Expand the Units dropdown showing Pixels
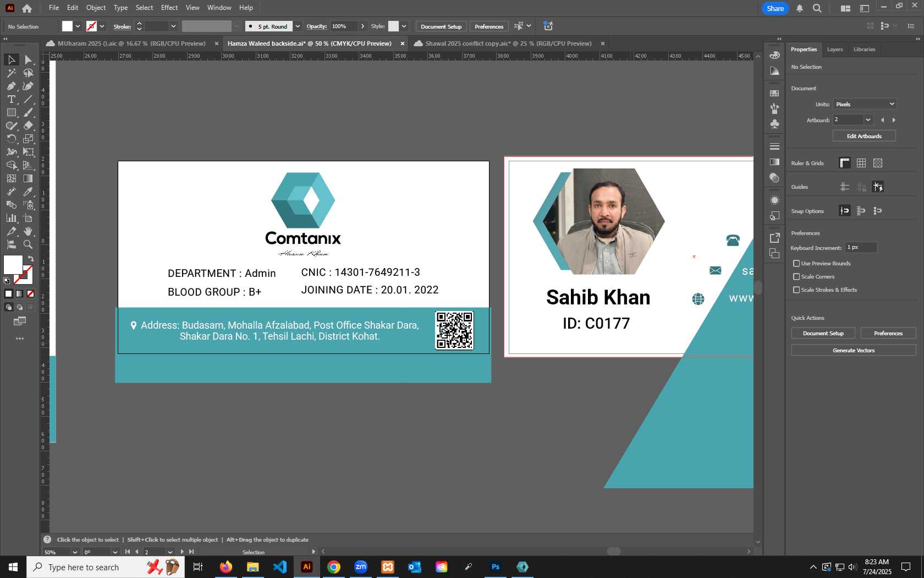The image size is (924, 578). pos(865,104)
